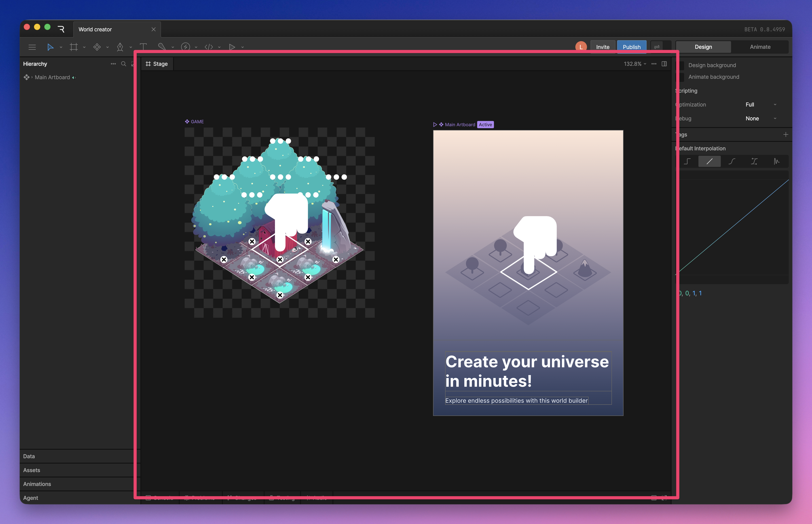This screenshot has width=812, height=524.
Task: Click the keyframe arrows icon after Main Artboard
Action: (x=74, y=78)
